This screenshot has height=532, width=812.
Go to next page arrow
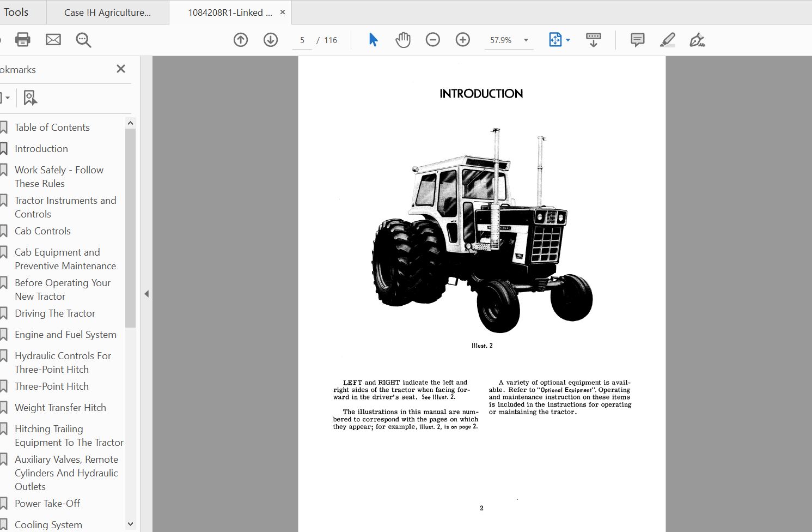[x=271, y=40]
